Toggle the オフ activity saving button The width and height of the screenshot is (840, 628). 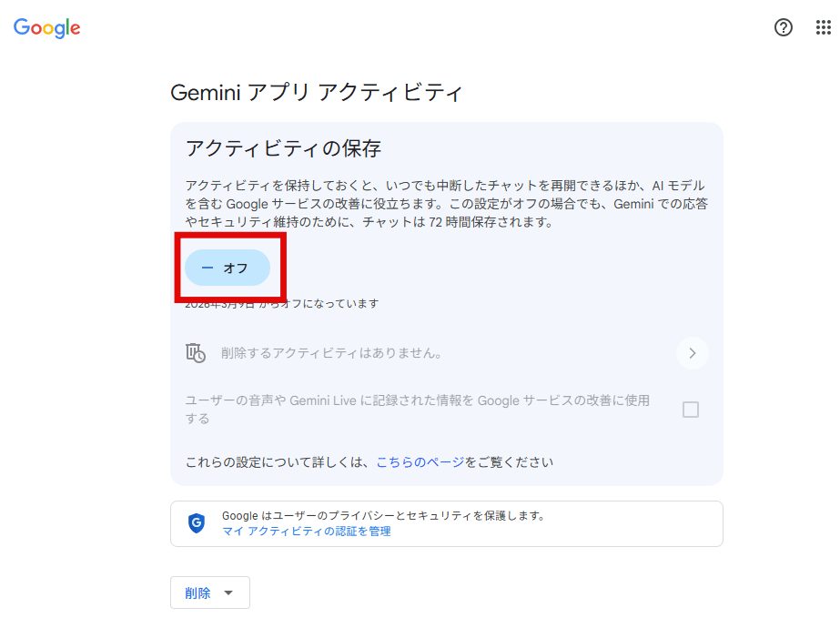pyautogui.click(x=228, y=268)
